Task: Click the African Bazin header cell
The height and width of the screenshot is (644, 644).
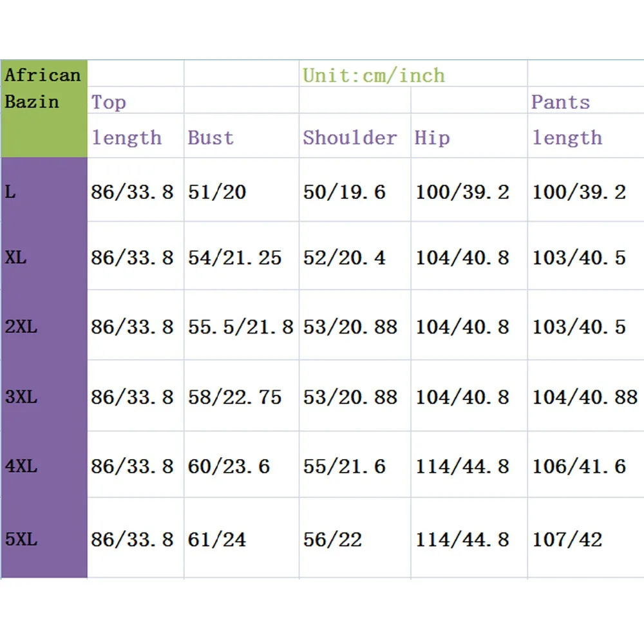Action: pos(43,88)
